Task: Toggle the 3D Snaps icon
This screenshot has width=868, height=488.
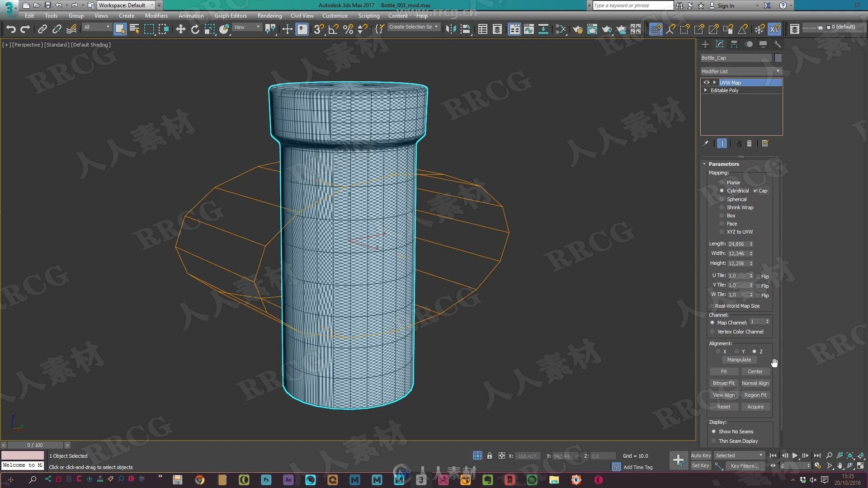Action: 319,29
